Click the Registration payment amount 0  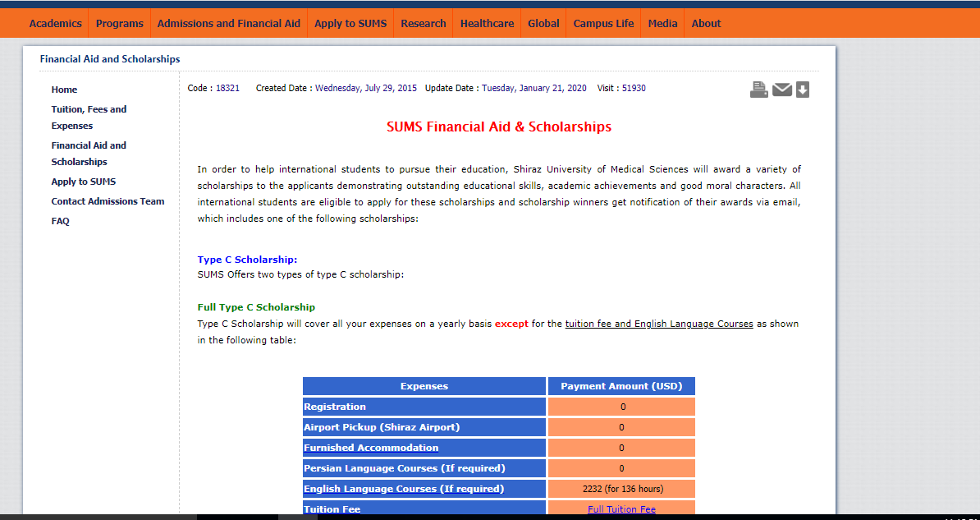click(622, 407)
